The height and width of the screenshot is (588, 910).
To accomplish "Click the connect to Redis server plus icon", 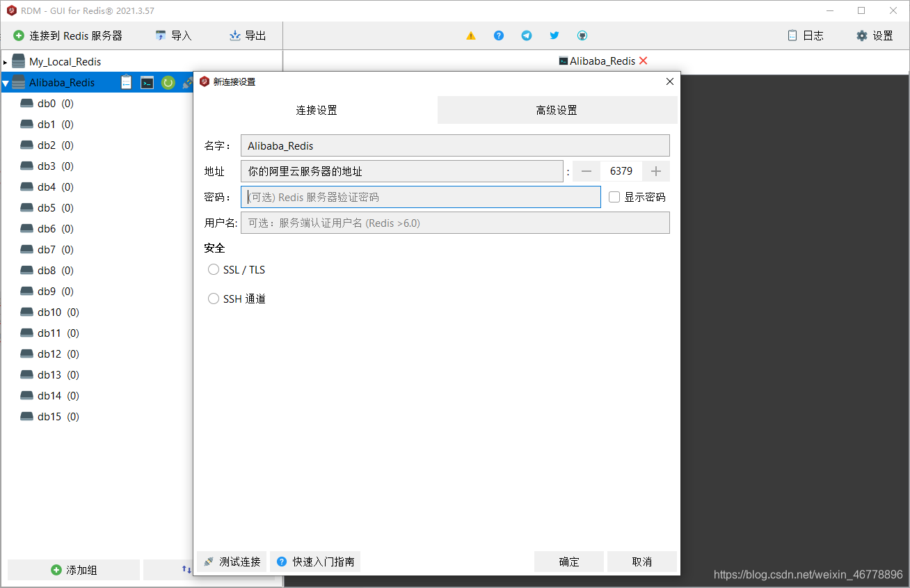I will pos(19,35).
